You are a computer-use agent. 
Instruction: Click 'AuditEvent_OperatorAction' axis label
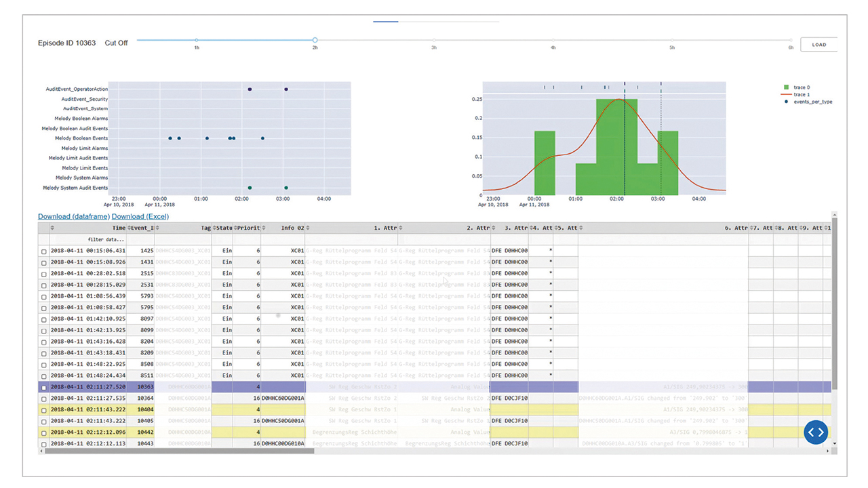click(x=77, y=89)
